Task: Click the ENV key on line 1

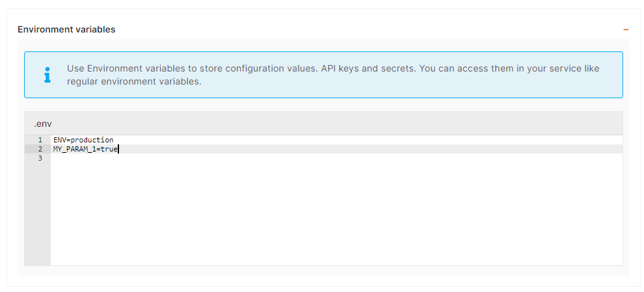Action: (60, 140)
